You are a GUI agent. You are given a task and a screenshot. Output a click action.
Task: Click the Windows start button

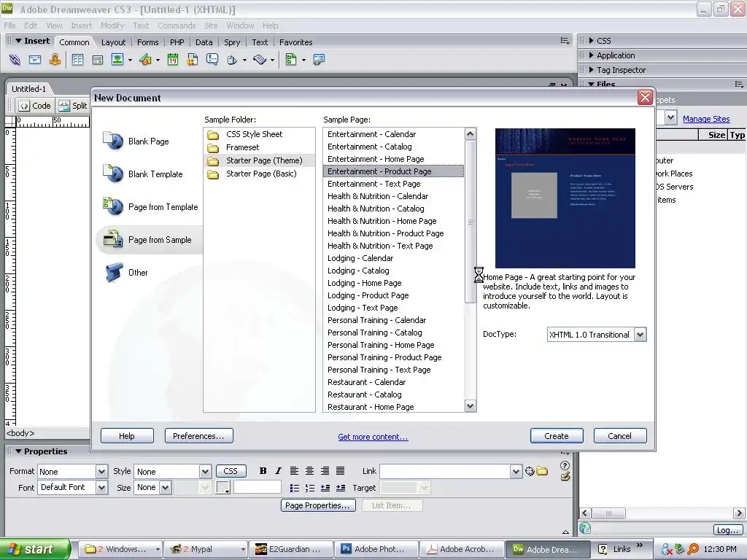(35, 549)
